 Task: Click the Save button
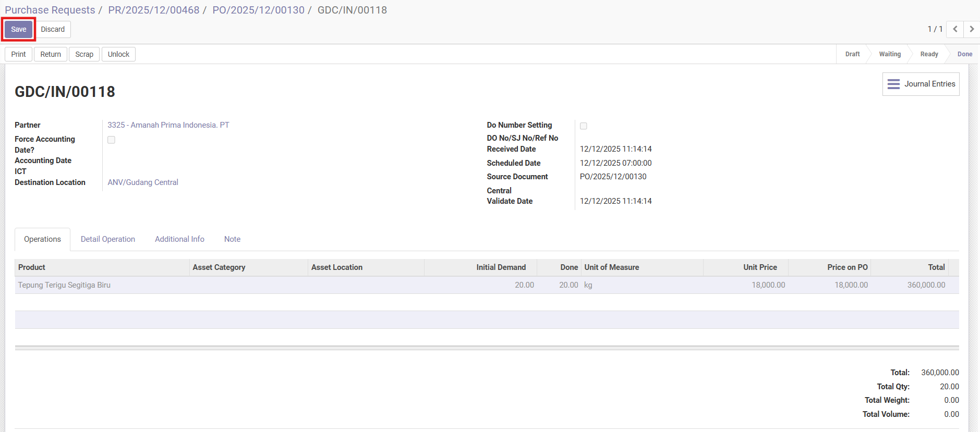19,29
